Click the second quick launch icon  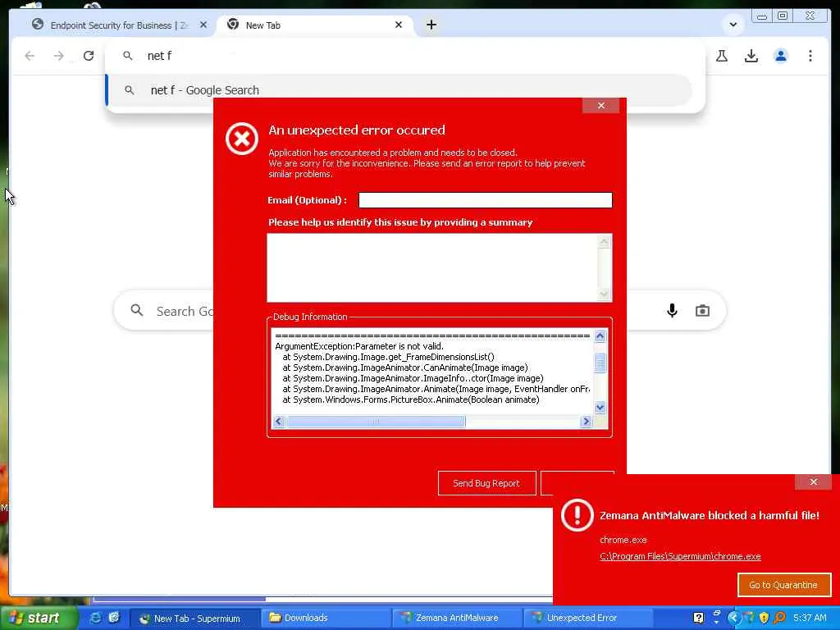coord(113,618)
